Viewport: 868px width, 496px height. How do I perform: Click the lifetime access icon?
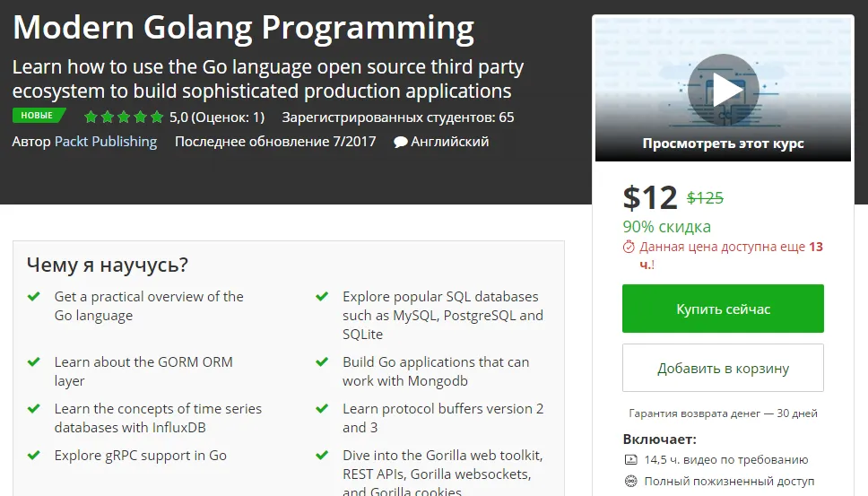(630, 482)
